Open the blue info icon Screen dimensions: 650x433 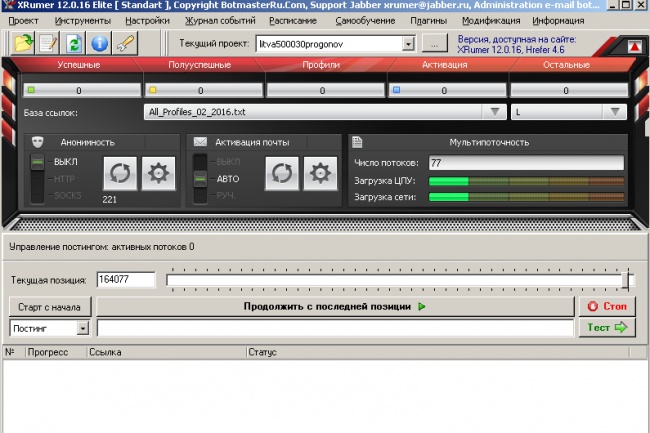tap(99, 43)
